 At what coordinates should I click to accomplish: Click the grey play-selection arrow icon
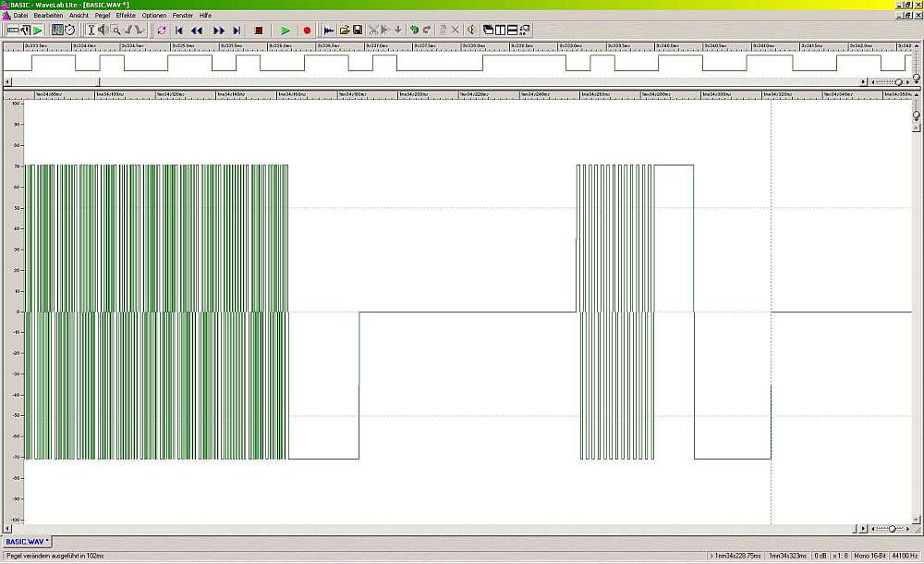click(385, 31)
